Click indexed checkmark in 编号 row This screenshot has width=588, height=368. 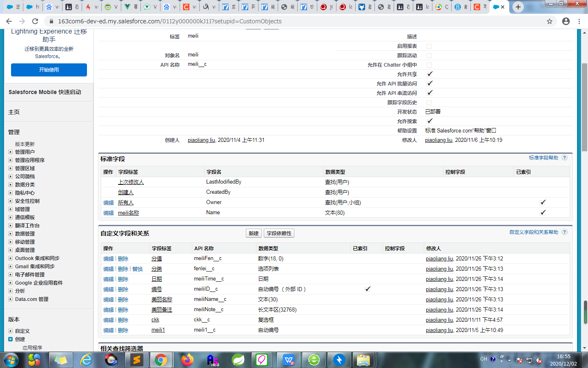[x=367, y=289]
